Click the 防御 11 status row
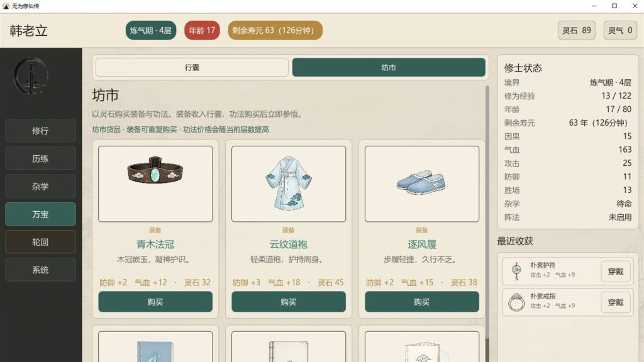This screenshot has width=644, height=362. [x=568, y=177]
